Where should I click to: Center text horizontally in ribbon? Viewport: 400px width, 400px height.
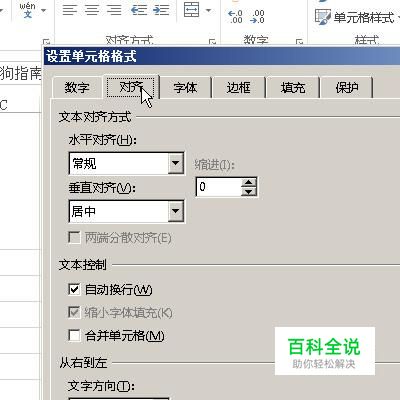click(x=92, y=10)
